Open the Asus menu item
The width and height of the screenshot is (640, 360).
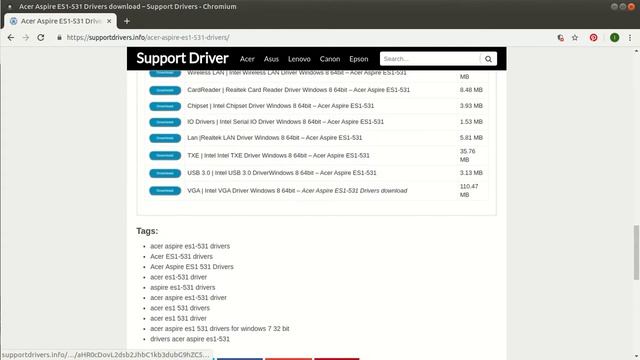tap(271, 59)
